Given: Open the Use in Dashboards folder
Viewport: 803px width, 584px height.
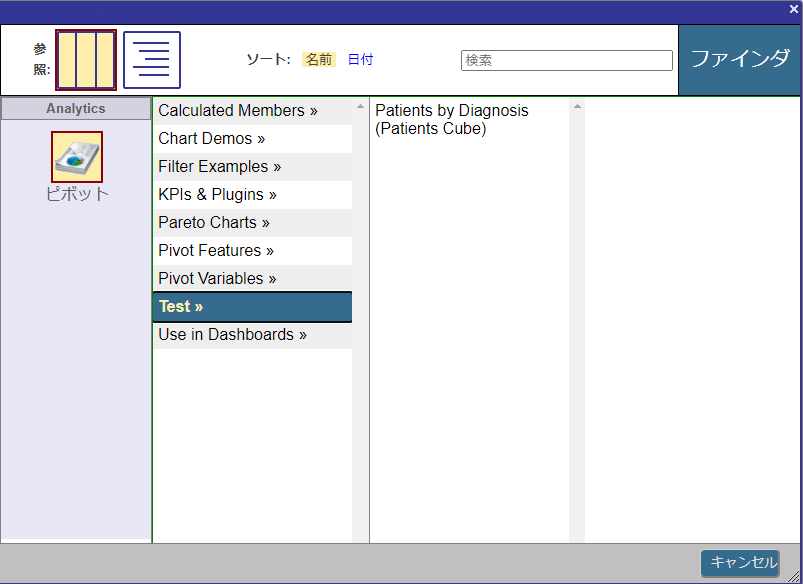Looking at the screenshot, I should (232, 335).
